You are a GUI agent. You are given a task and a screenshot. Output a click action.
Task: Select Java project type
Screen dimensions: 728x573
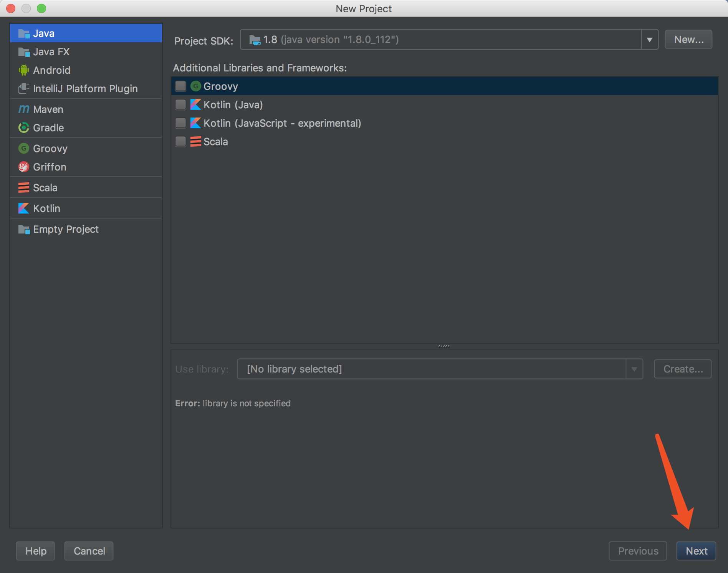[86, 33]
